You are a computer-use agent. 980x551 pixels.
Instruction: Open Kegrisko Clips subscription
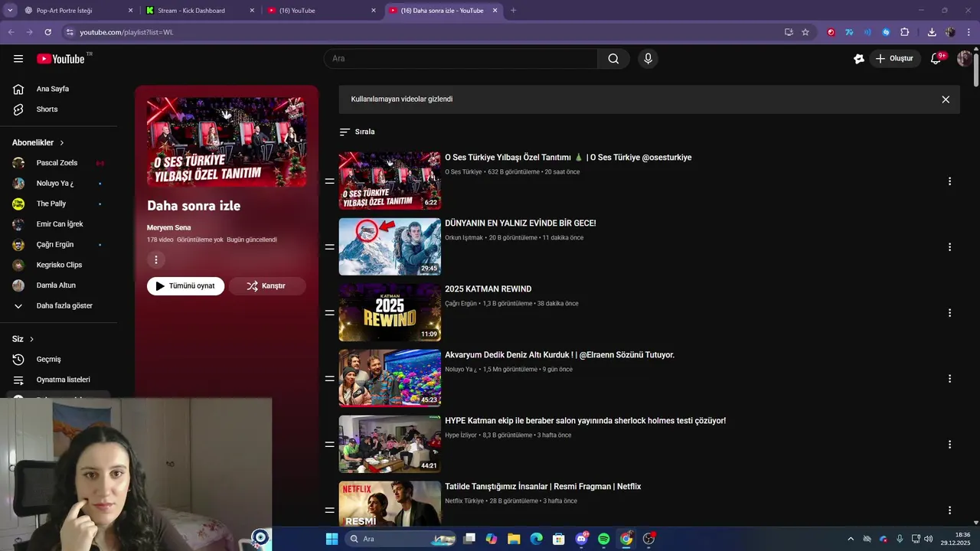[58, 265]
